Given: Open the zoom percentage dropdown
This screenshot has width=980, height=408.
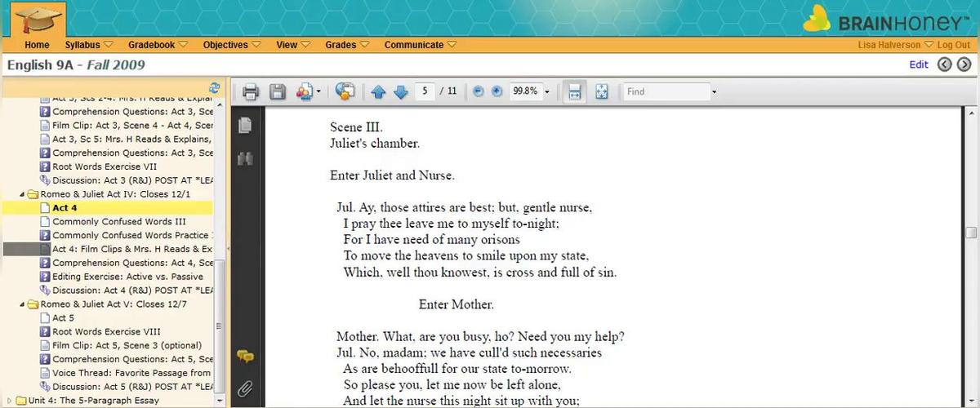Looking at the screenshot, I should tap(546, 92).
